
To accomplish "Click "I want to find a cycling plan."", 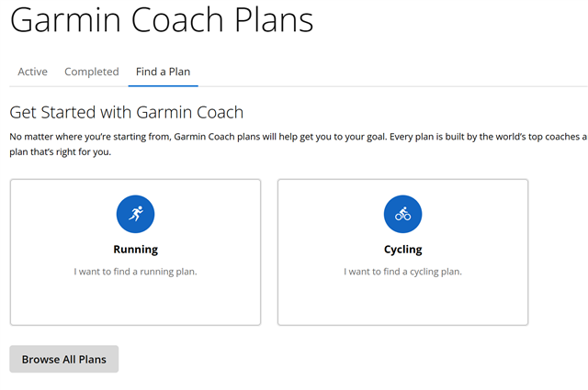I will point(402,272).
